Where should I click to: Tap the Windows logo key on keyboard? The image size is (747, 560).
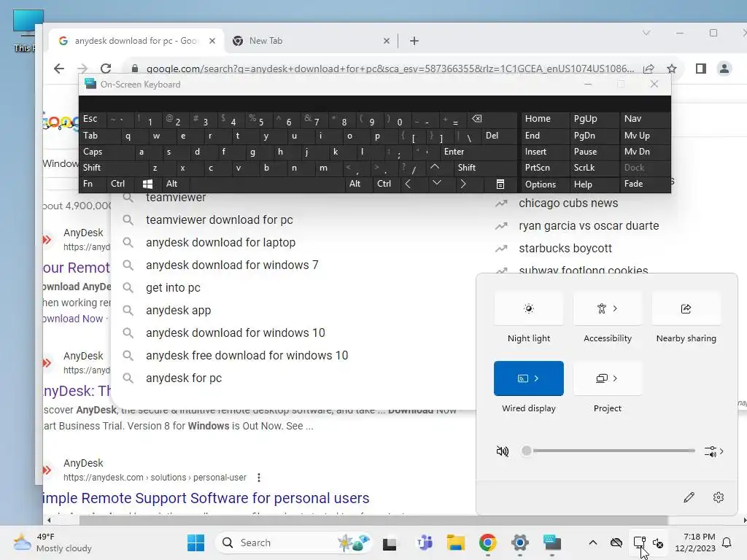(x=147, y=184)
